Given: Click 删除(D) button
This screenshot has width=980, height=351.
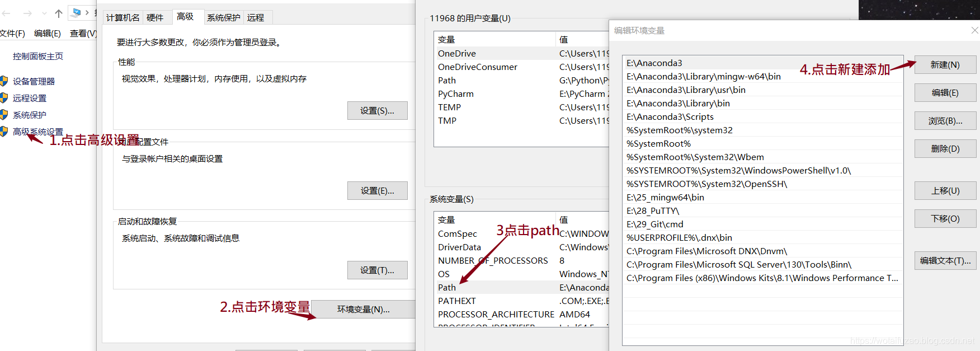Looking at the screenshot, I should pos(945,149).
